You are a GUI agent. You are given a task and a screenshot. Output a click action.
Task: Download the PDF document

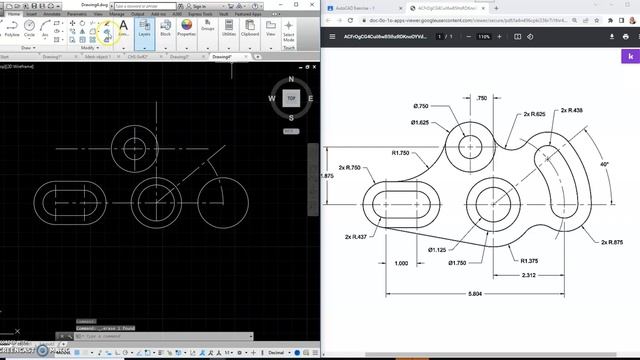(612, 36)
